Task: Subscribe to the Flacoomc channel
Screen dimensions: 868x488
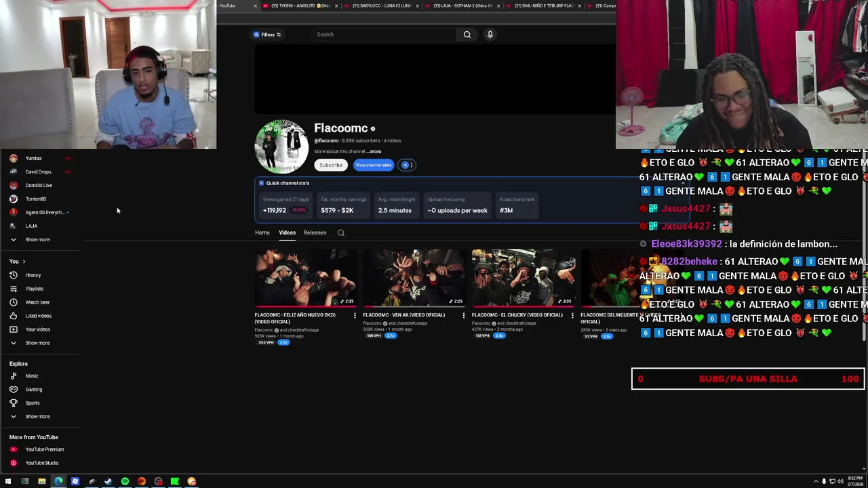Action: [331, 165]
